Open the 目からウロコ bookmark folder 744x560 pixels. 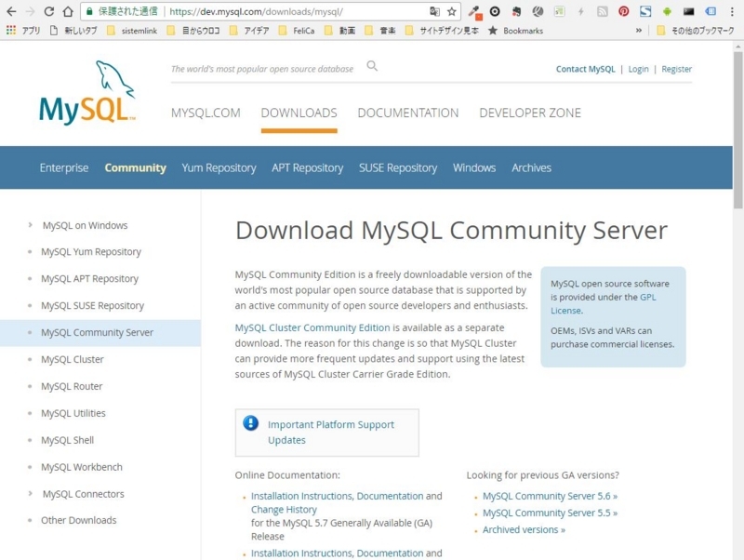click(193, 31)
